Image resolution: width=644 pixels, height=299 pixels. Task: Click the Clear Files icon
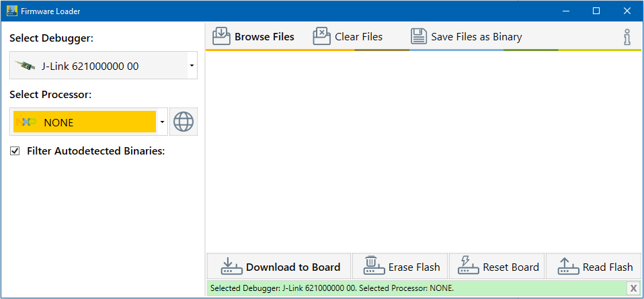[x=322, y=36]
